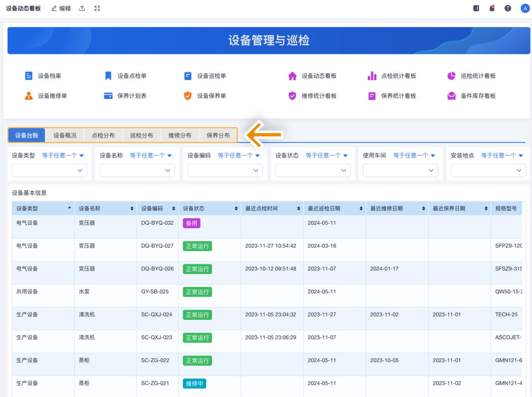Click the notification bell icon
This screenshot has width=532, height=397.
(492, 8)
